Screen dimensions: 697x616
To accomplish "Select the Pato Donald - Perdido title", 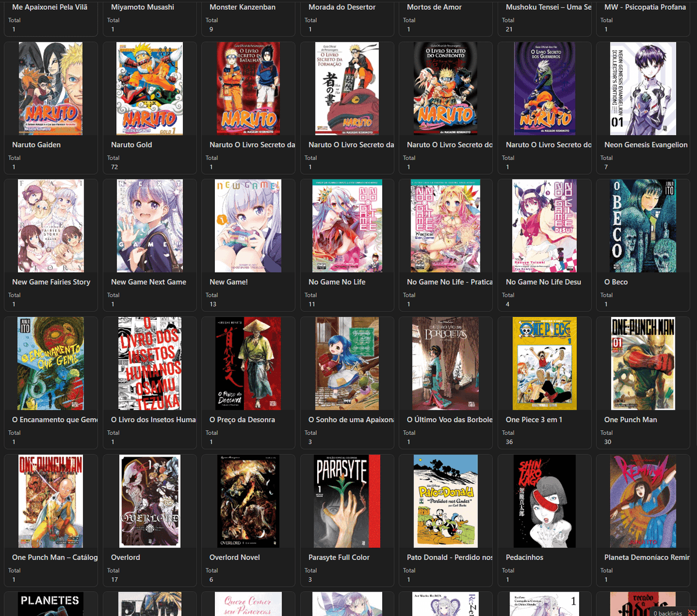I will [450, 557].
